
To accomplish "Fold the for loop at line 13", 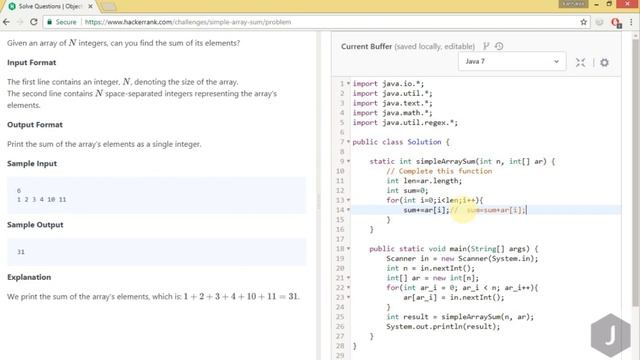I will (348, 200).
